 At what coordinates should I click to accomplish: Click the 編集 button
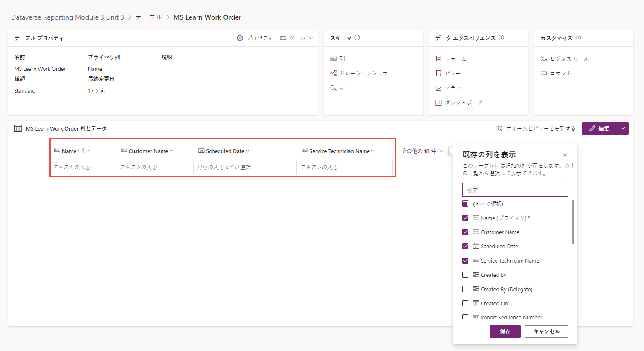[x=599, y=128]
